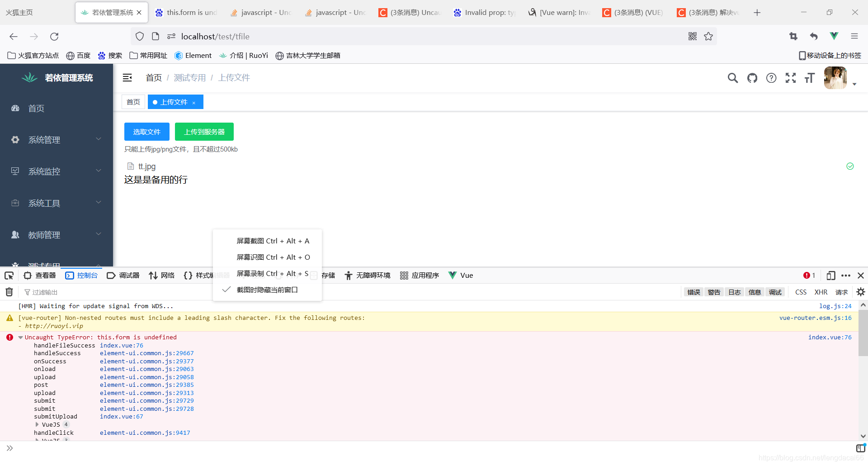The height and width of the screenshot is (466, 868).
Task: Choose 屏幕识图 Ctrl + Alt + O
Action: [x=267, y=257]
